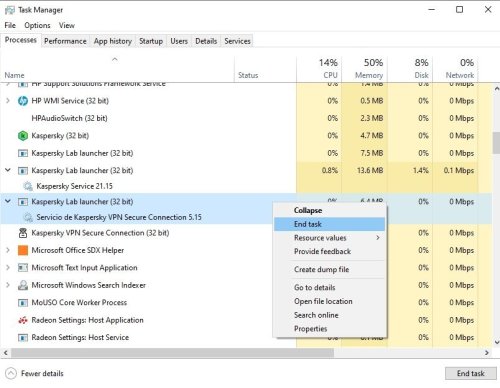Image resolution: width=500 pixels, height=388 pixels.
Task: Click the Fewer details circular arrow icon
Action: [11, 373]
